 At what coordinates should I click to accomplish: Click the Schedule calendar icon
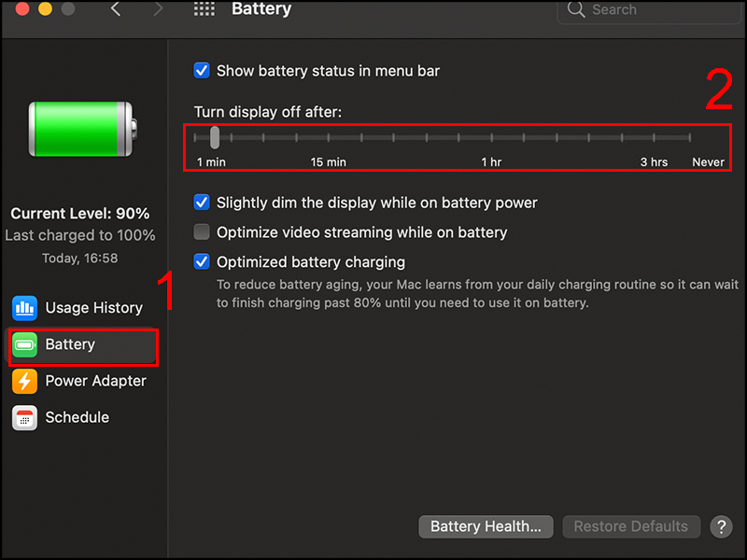point(24,417)
